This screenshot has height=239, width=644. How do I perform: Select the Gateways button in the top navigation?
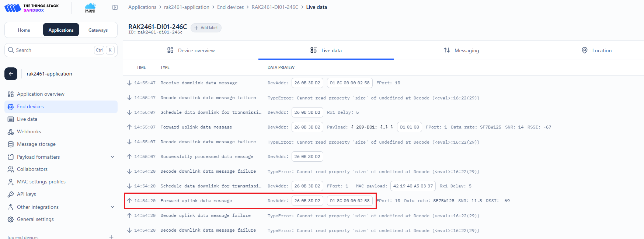[98, 30]
